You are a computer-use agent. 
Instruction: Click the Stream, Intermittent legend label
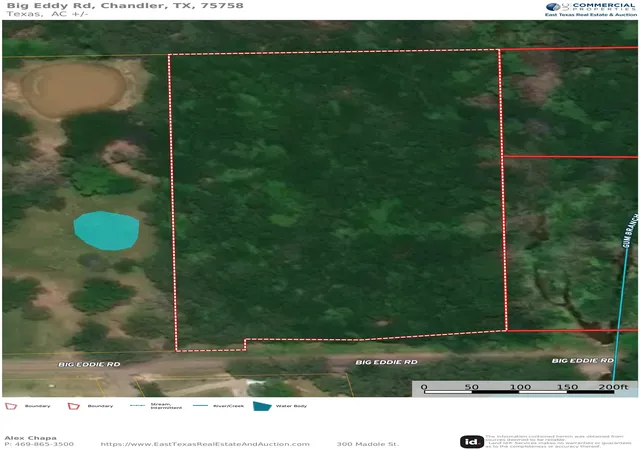pos(166,406)
